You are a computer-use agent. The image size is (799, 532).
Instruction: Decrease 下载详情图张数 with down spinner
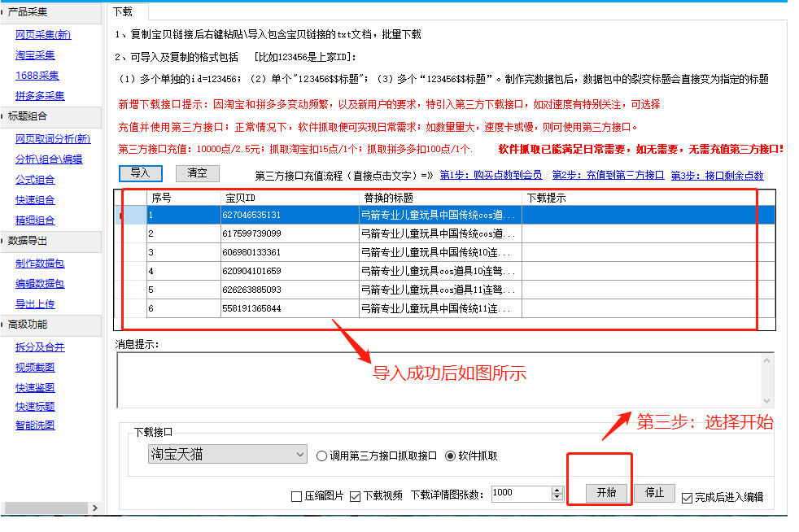(557, 497)
